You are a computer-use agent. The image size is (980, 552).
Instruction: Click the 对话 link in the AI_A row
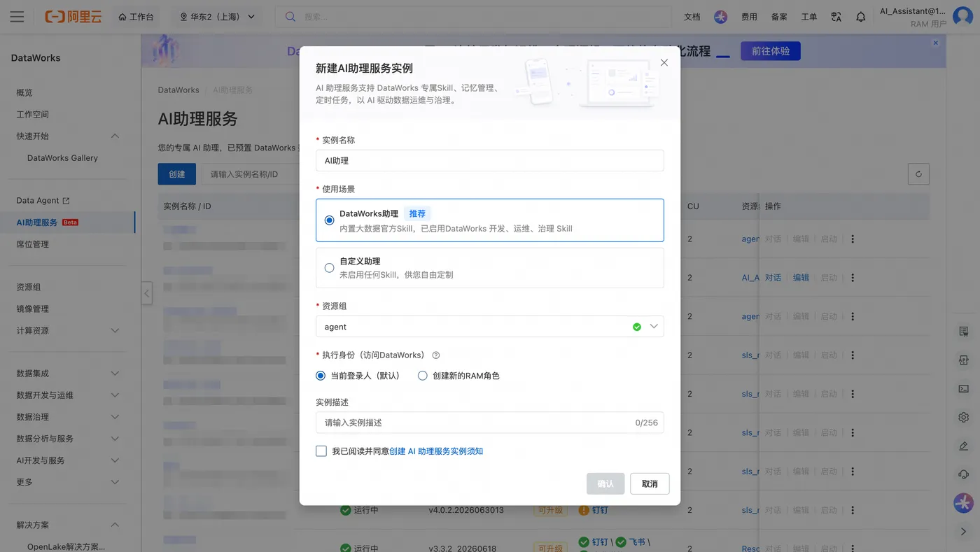pyautogui.click(x=773, y=278)
